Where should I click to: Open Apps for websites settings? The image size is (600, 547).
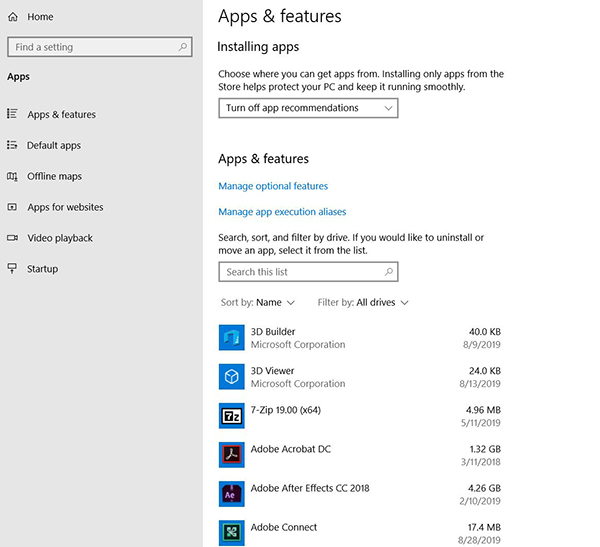tap(65, 207)
